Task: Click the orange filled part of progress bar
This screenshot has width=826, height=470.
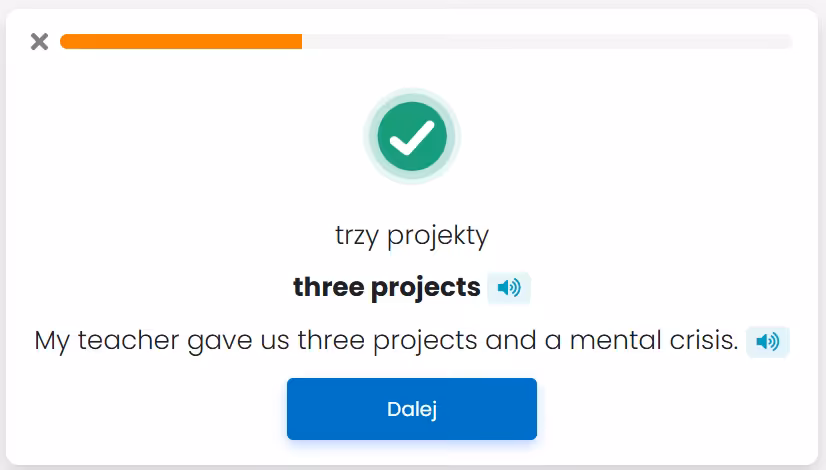Action: pyautogui.click(x=180, y=41)
